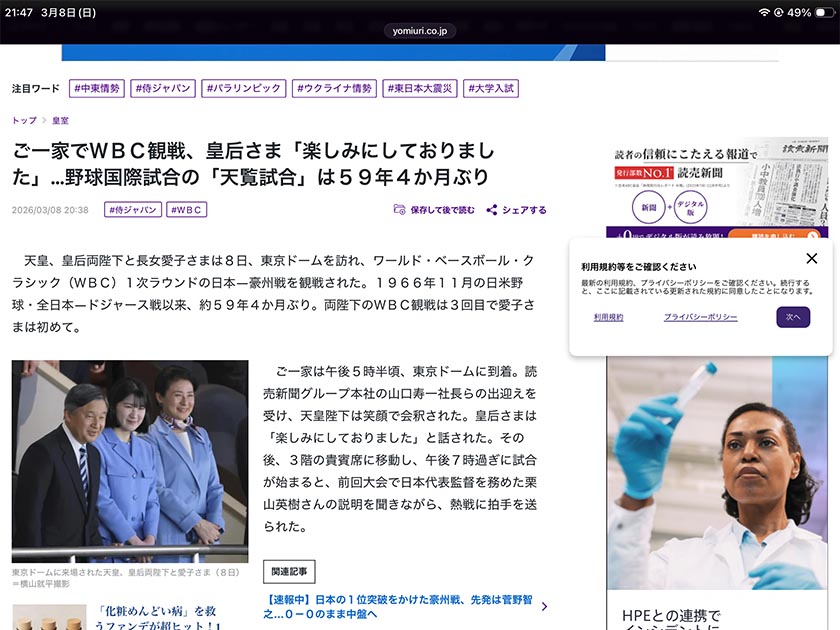Open the プライバシーポリシー link

pos(700,317)
